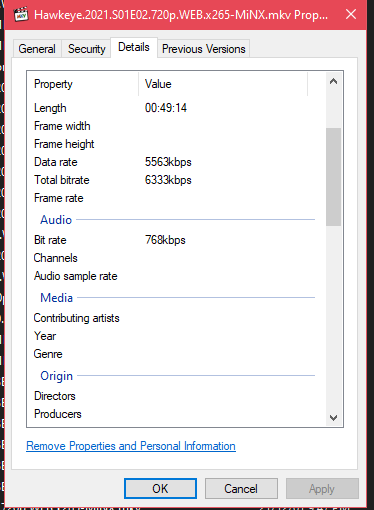Viewport: 374px width, 510px height.
Task: Click the Audio section header
Action: tap(56, 220)
